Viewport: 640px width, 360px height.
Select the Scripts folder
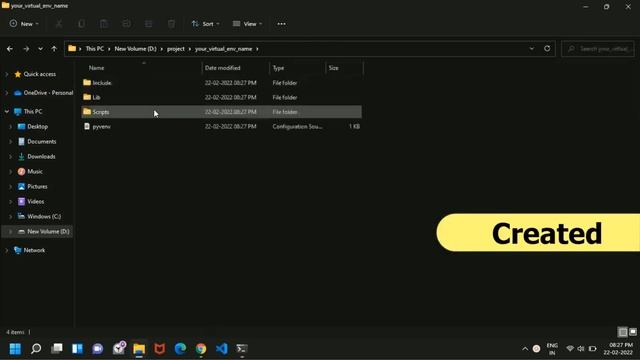point(222,112)
